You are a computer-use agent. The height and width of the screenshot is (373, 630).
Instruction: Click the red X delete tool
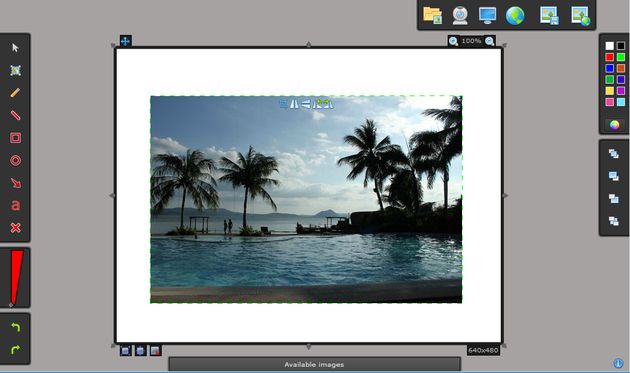point(15,228)
